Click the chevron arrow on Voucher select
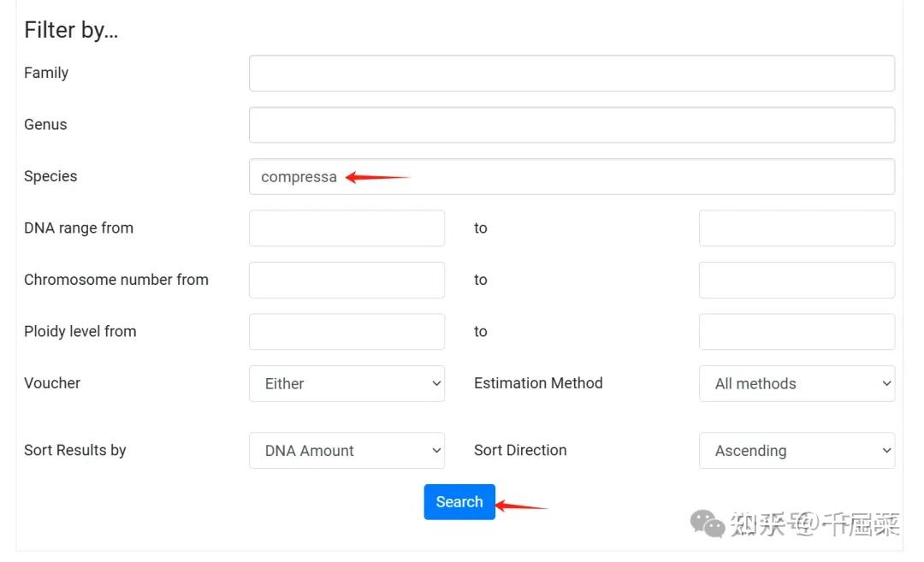Screen dimensions: 924x562 436,383
